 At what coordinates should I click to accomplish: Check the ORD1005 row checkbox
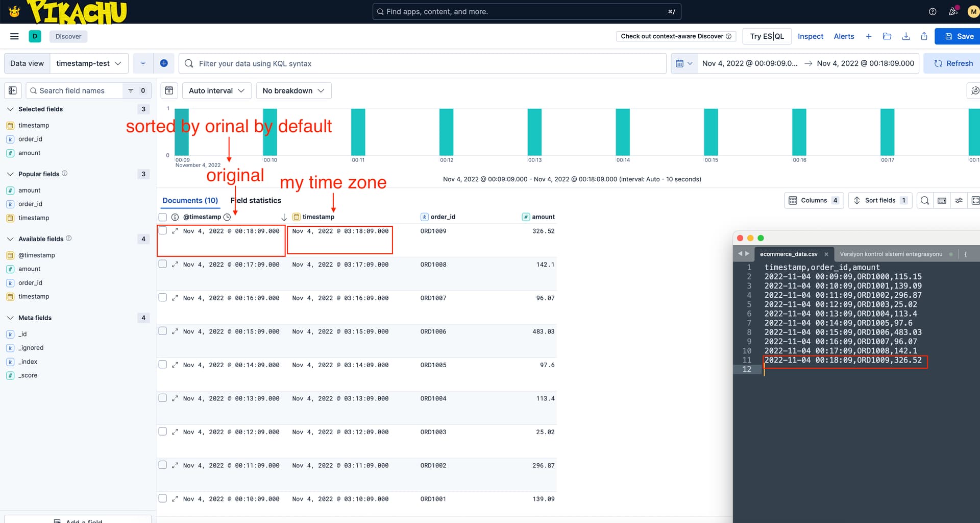pyautogui.click(x=163, y=364)
